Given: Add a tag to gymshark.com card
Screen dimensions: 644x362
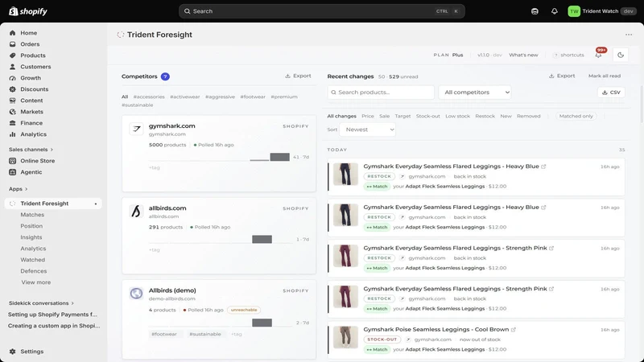Looking at the screenshot, I should [x=154, y=168].
